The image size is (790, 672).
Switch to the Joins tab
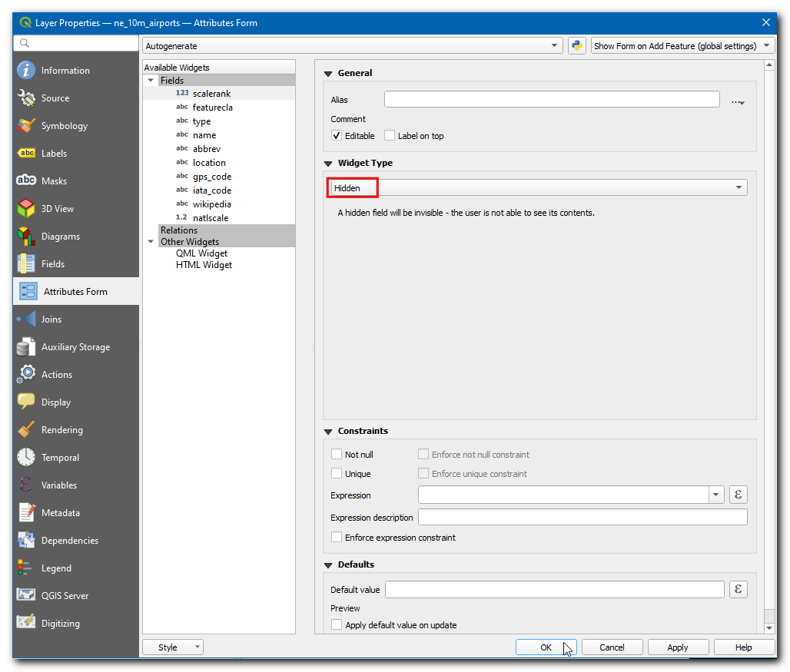point(51,319)
